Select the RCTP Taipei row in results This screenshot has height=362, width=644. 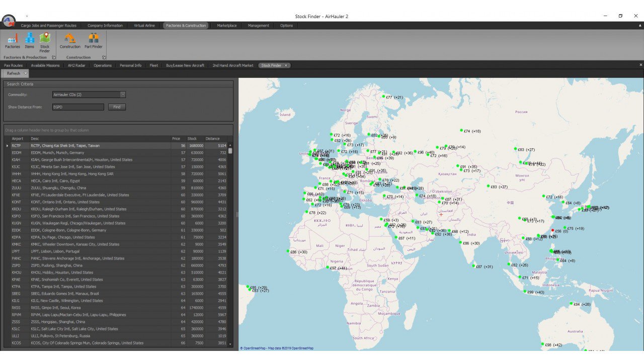click(x=75, y=145)
